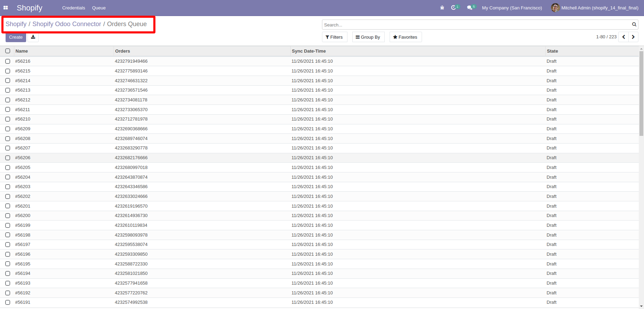Click the Create button

pyautogui.click(x=16, y=37)
